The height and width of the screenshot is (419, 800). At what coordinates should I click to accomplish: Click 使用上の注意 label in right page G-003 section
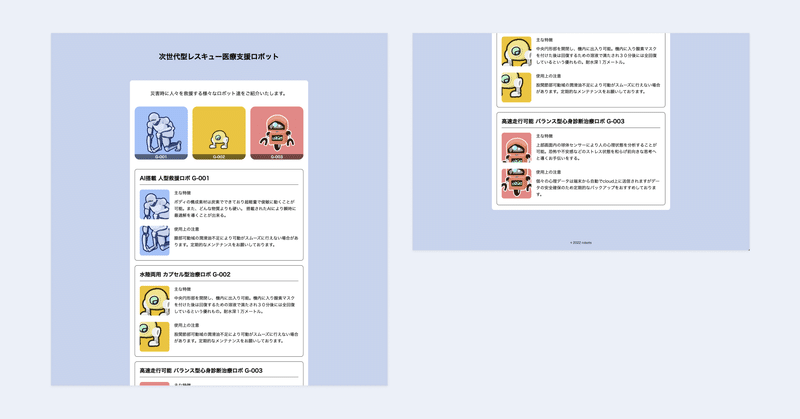coord(548,172)
